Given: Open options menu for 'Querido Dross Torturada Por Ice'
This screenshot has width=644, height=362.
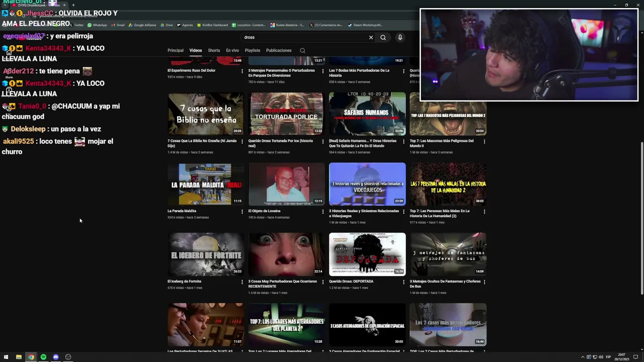Looking at the screenshot, I should (323, 141).
